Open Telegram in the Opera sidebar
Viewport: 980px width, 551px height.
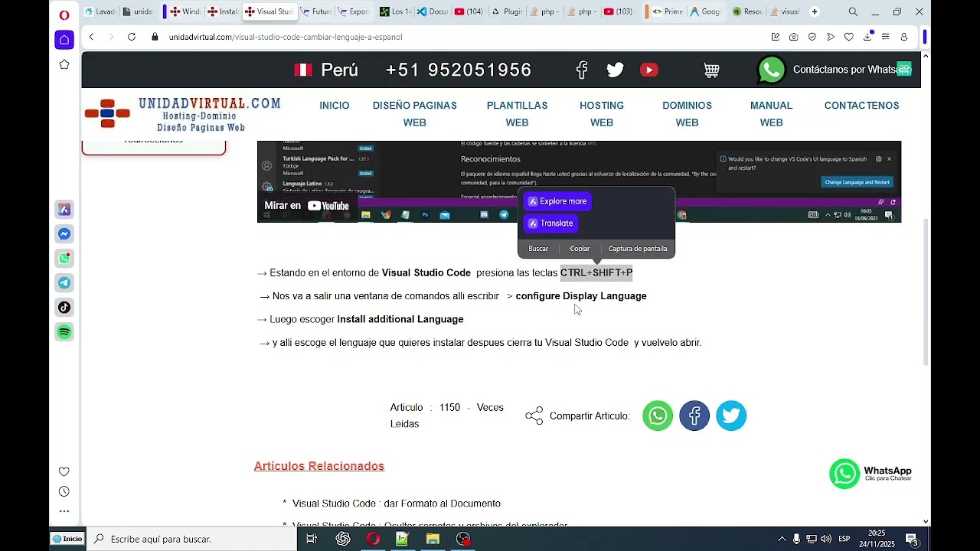tap(64, 283)
